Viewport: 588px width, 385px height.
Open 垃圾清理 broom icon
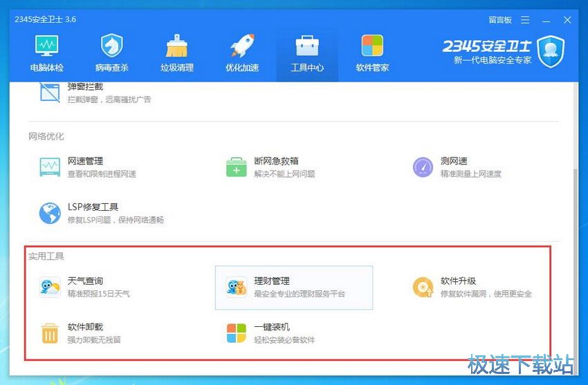pos(176,46)
